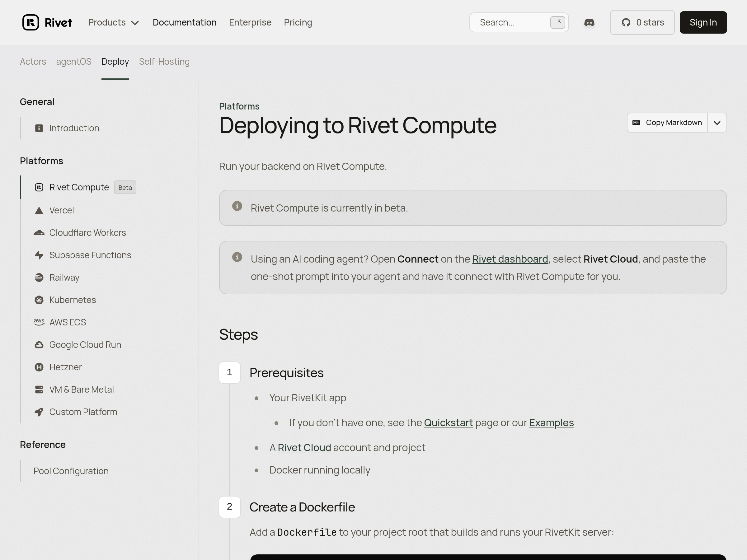Screen dimensions: 747x560
Task: Open the Google Cloud Run page
Action: tap(85, 345)
